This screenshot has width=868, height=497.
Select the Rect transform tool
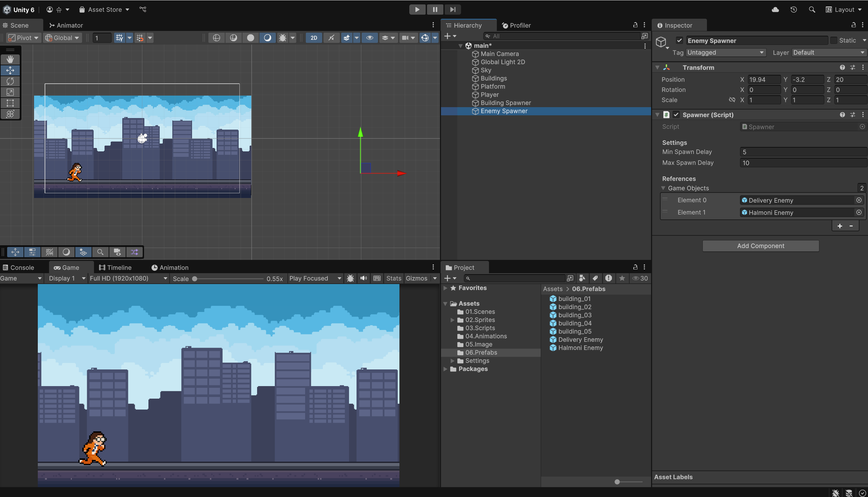click(10, 103)
